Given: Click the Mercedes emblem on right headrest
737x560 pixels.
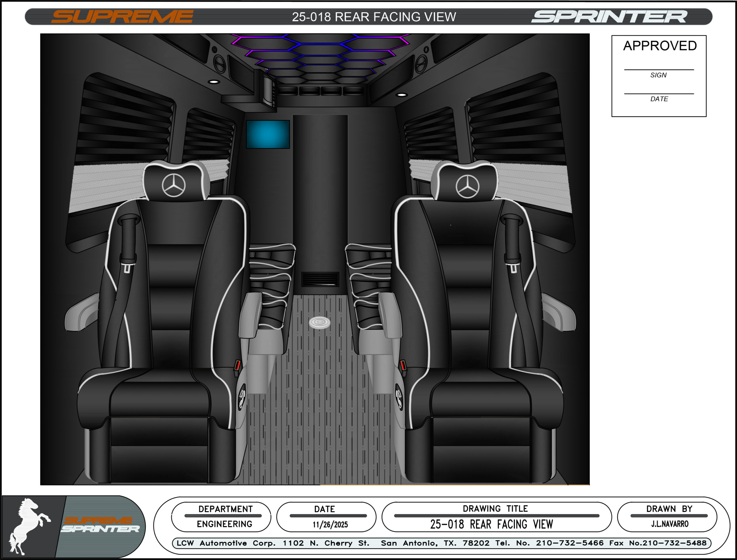Looking at the screenshot, I should pos(467,186).
